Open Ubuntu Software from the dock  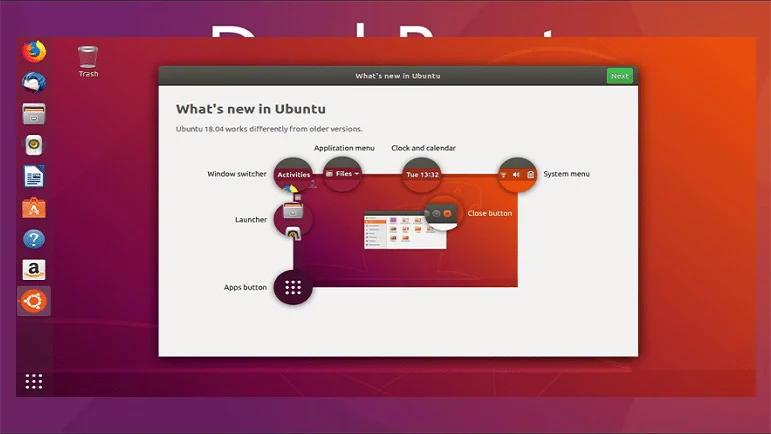[34, 208]
